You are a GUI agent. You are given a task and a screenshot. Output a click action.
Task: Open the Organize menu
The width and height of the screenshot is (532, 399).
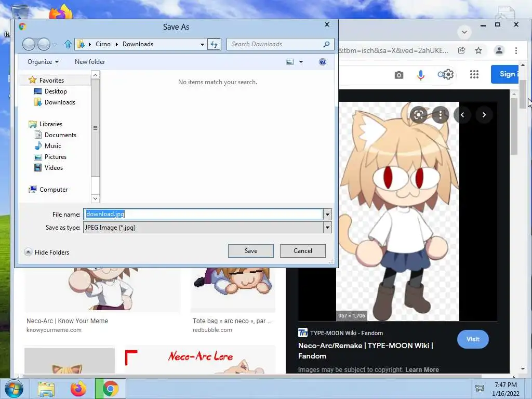[43, 62]
